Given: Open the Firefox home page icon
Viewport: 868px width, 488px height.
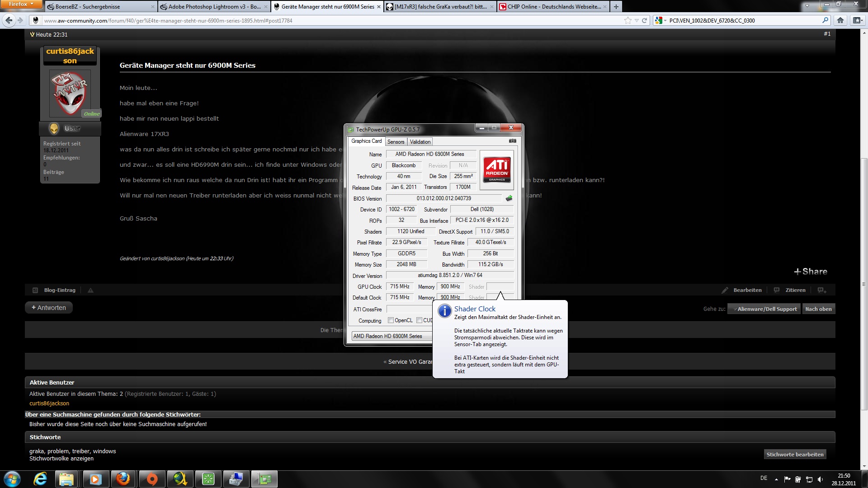Looking at the screenshot, I should pos(840,20).
